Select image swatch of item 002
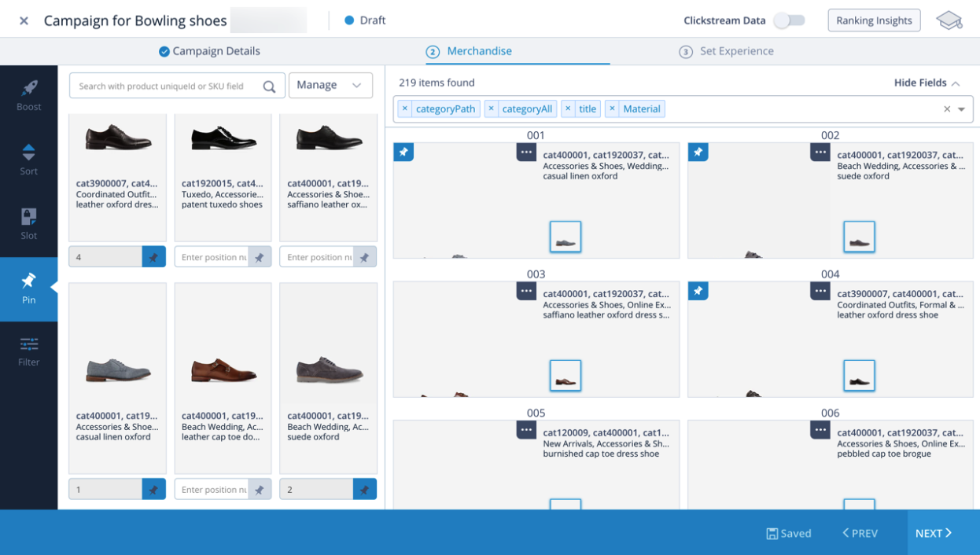Screen dimensions: 980x555 (x=860, y=237)
